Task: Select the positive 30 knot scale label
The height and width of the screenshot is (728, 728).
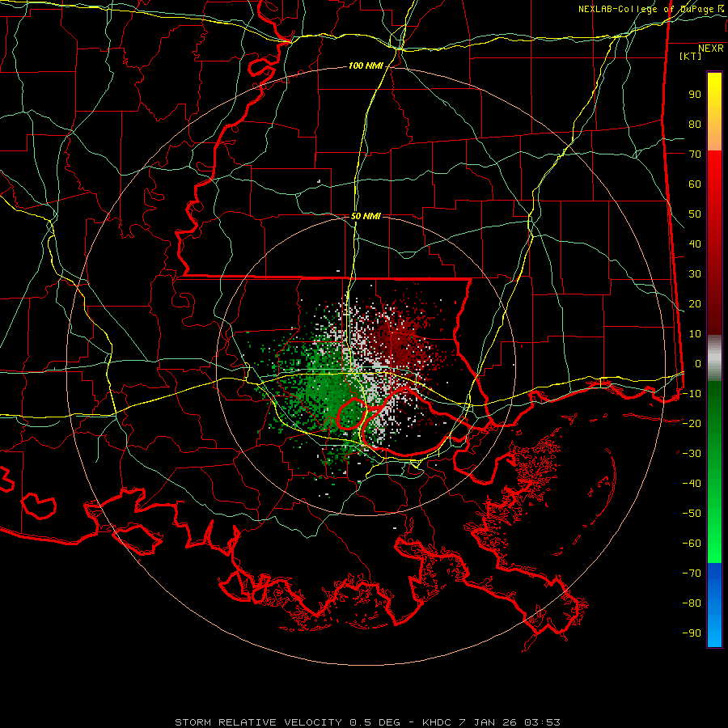Action: click(695, 274)
